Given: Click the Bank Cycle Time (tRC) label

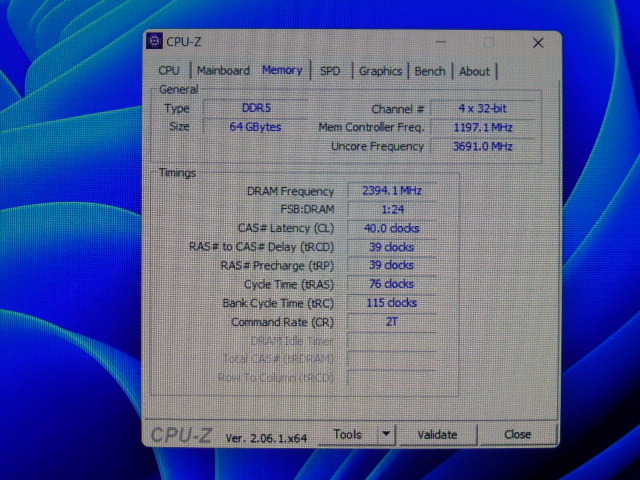Looking at the screenshot, I should coord(278,303).
